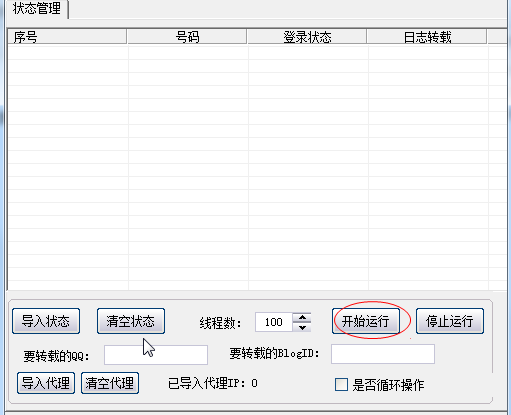Click the 导入状态 button

[x=46, y=321]
